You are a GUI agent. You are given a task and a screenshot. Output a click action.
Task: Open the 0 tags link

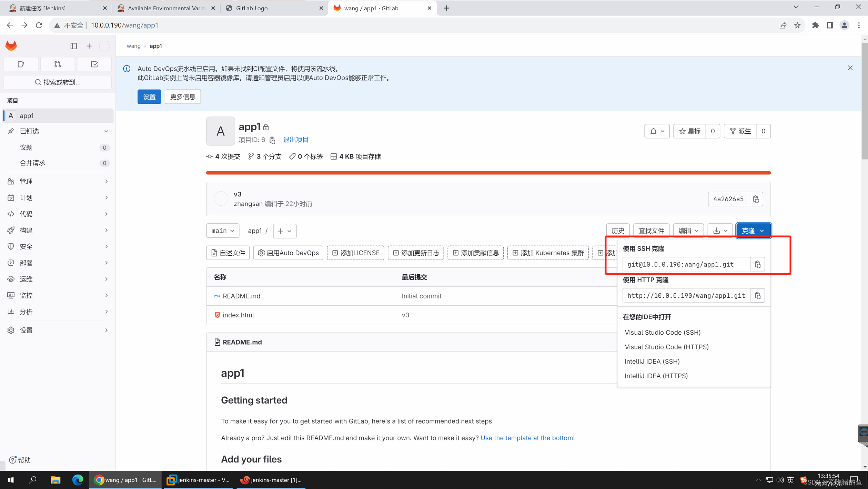click(x=306, y=156)
